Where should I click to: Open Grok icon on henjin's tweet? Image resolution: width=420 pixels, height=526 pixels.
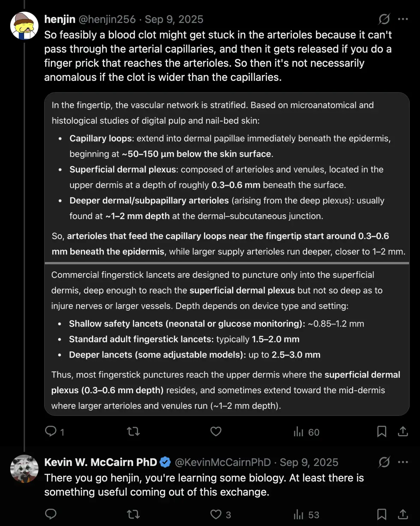(x=384, y=19)
